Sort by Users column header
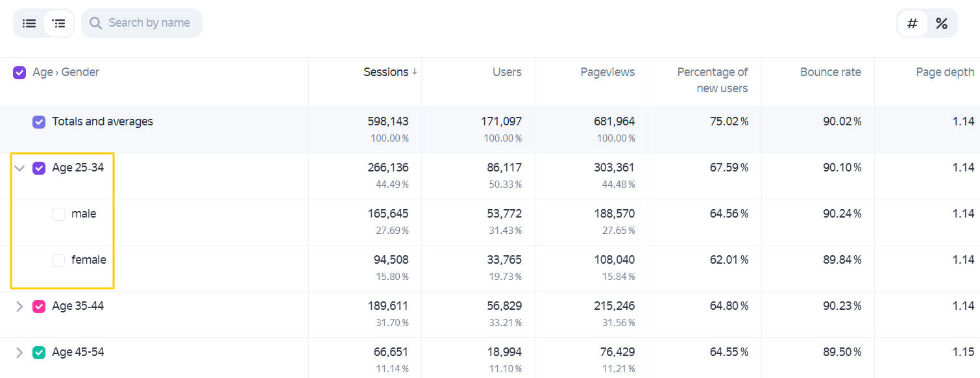980x378 pixels. coord(507,72)
